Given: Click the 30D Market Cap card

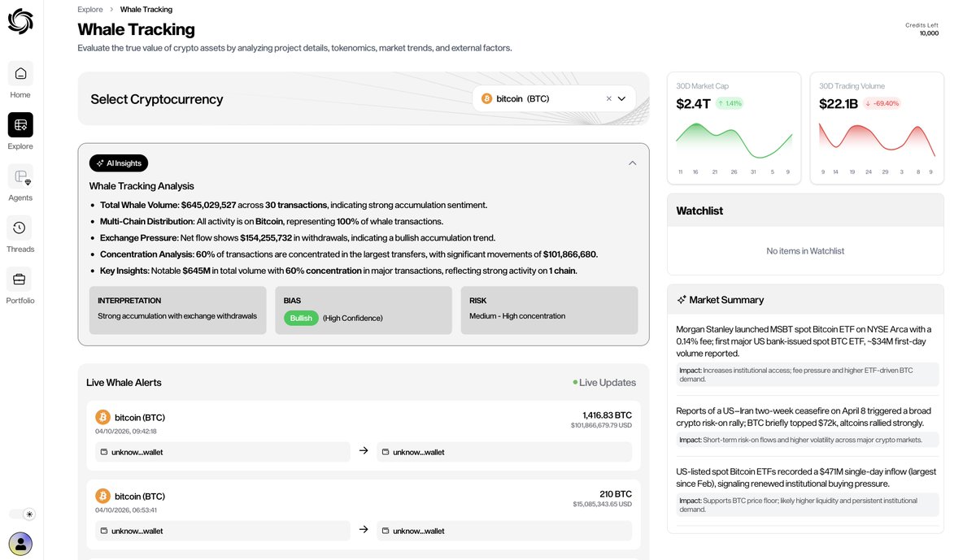Looking at the screenshot, I should [734, 128].
